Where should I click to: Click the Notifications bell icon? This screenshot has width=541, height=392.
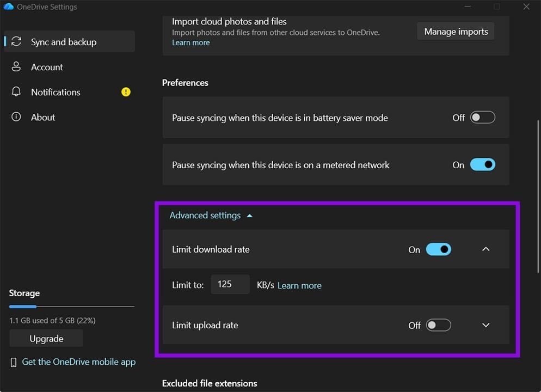pyautogui.click(x=16, y=92)
